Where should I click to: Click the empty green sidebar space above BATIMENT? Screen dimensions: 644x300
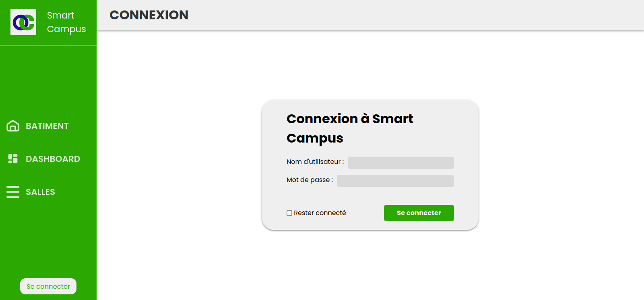[48, 81]
